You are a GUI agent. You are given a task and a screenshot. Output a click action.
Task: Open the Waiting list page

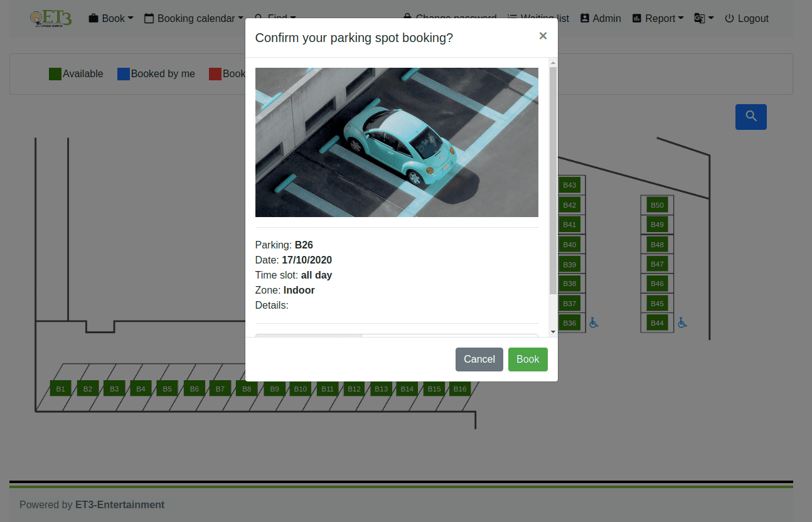click(538, 18)
